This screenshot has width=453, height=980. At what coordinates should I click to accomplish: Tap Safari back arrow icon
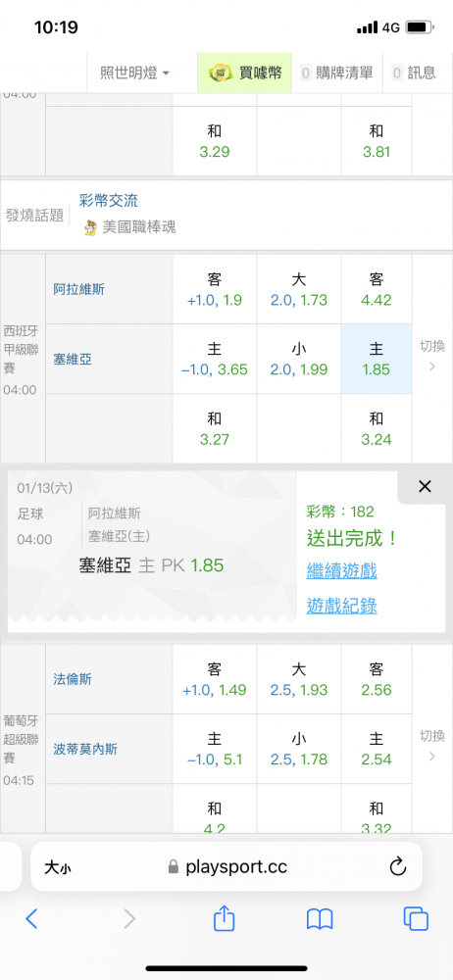(32, 918)
